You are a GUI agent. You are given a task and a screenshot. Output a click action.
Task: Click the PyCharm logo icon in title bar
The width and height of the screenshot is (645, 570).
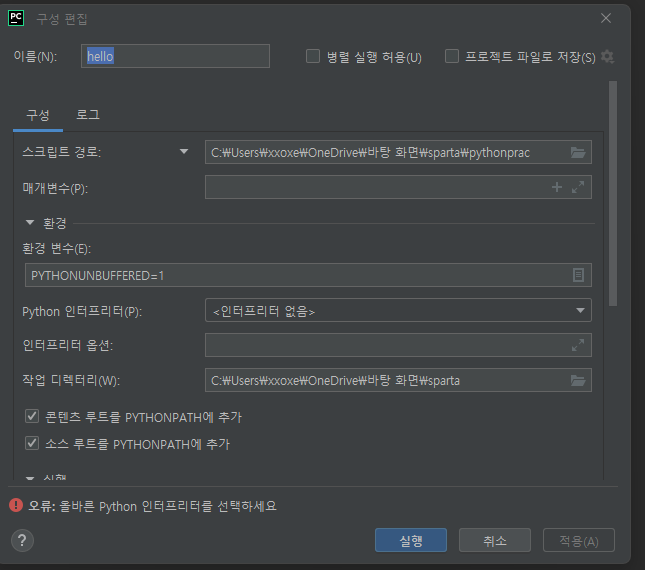point(16,18)
